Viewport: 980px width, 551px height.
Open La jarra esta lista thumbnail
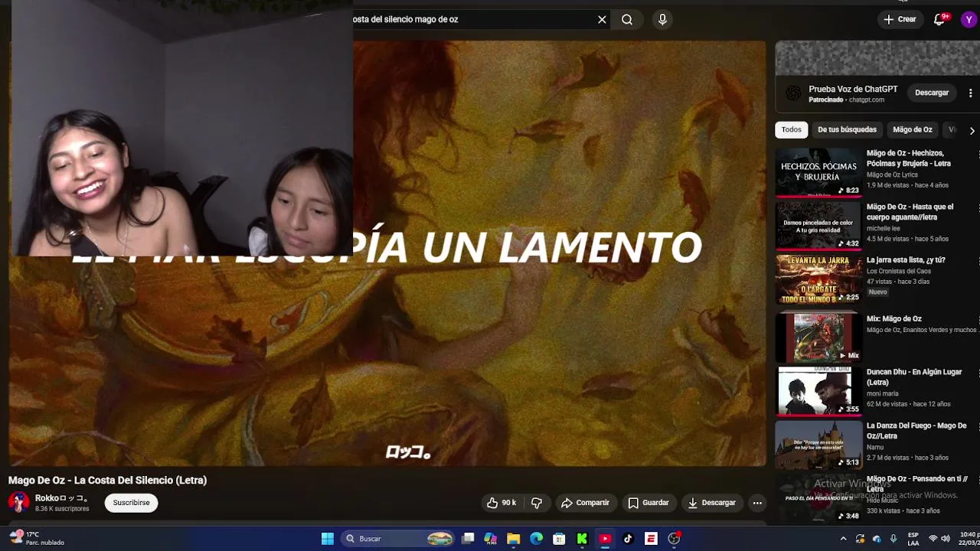coord(818,279)
